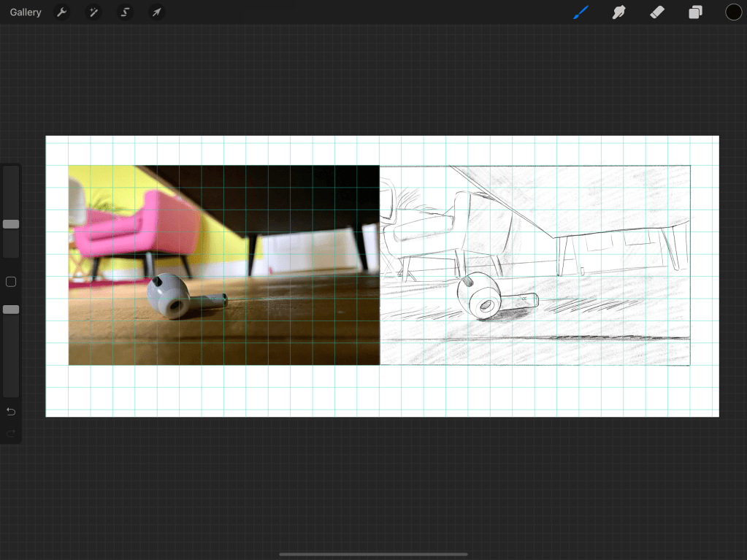This screenshot has height=560, width=747.
Task: Tap the square modify button in sidebar
Action: point(11,282)
